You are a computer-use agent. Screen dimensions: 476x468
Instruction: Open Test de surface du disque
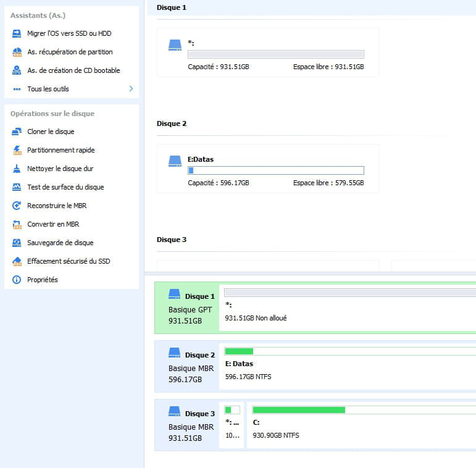pyautogui.click(x=65, y=187)
